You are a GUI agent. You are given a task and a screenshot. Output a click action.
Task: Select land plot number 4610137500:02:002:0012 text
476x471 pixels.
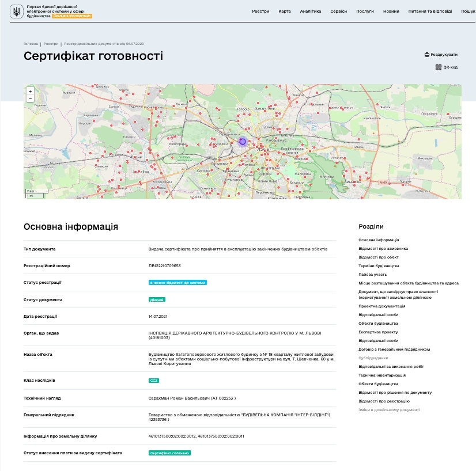(172, 436)
